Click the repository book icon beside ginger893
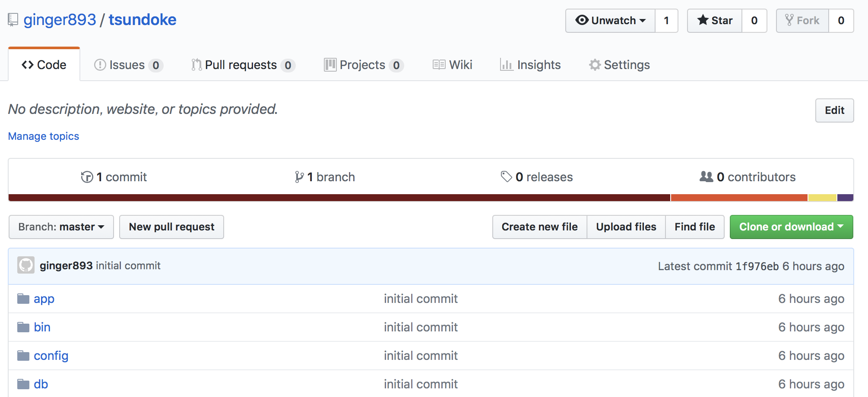The height and width of the screenshot is (397, 868). (x=13, y=20)
